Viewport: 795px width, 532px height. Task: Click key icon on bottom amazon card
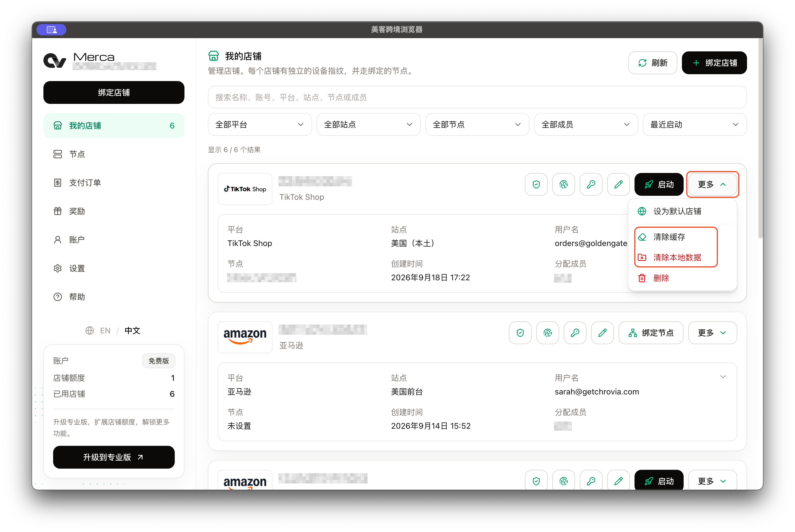[x=591, y=480]
